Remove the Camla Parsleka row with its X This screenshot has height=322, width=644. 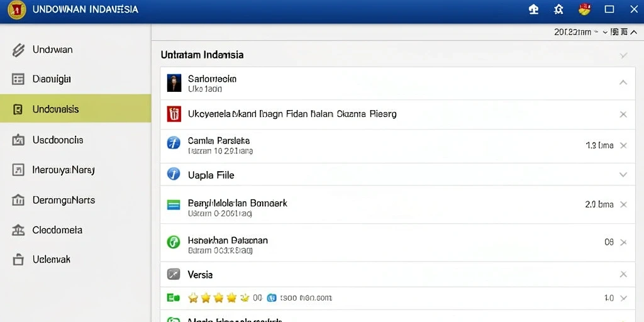(623, 145)
